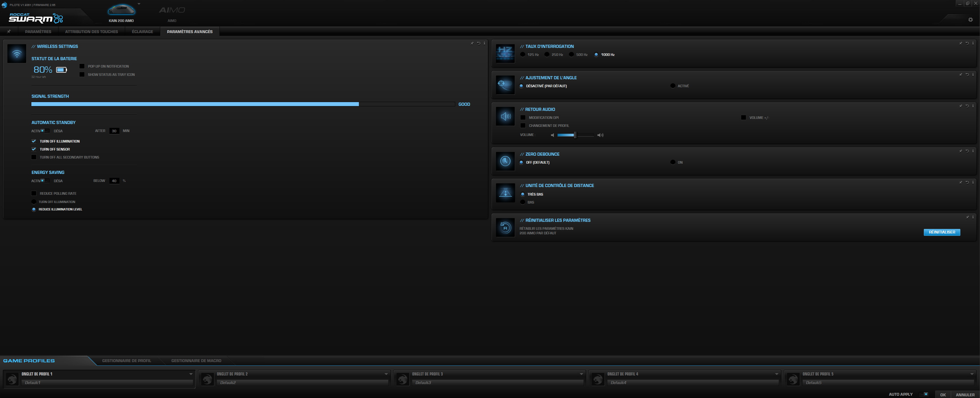Viewport: 980px width, 398px height.
Task: Click the 30 minutes standby input field
Action: coord(114,131)
